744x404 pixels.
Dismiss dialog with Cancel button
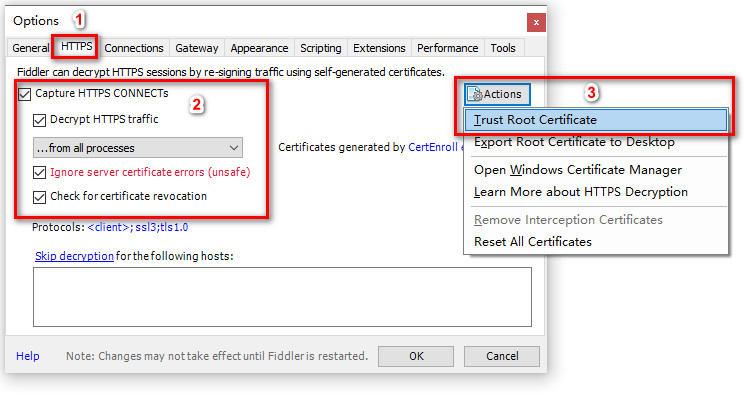pos(502,356)
